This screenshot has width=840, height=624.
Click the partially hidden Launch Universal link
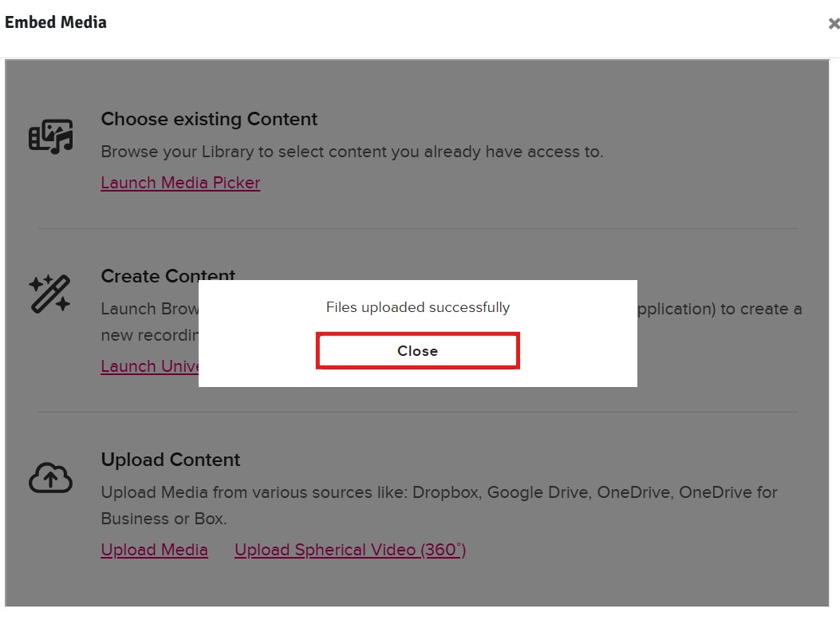149,366
